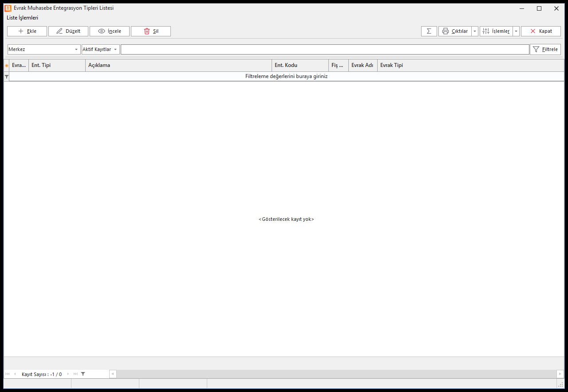Click the funnel icon of the filter row
568x392 pixels.
click(x=7, y=77)
